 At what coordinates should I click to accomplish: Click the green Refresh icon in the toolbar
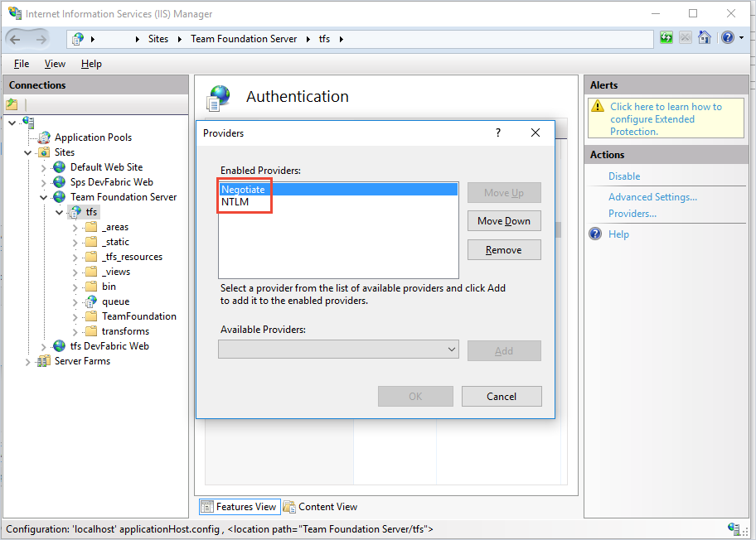coord(666,38)
